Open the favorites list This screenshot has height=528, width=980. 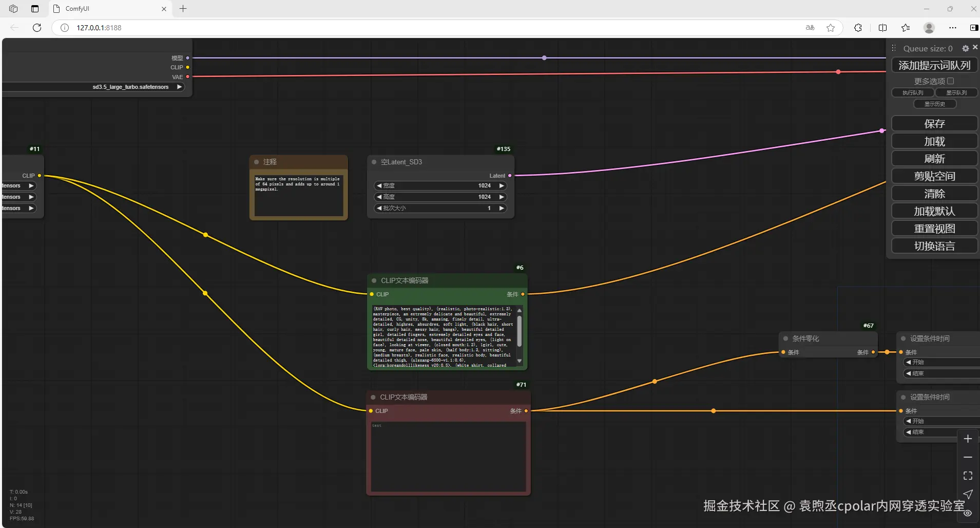[906, 28]
